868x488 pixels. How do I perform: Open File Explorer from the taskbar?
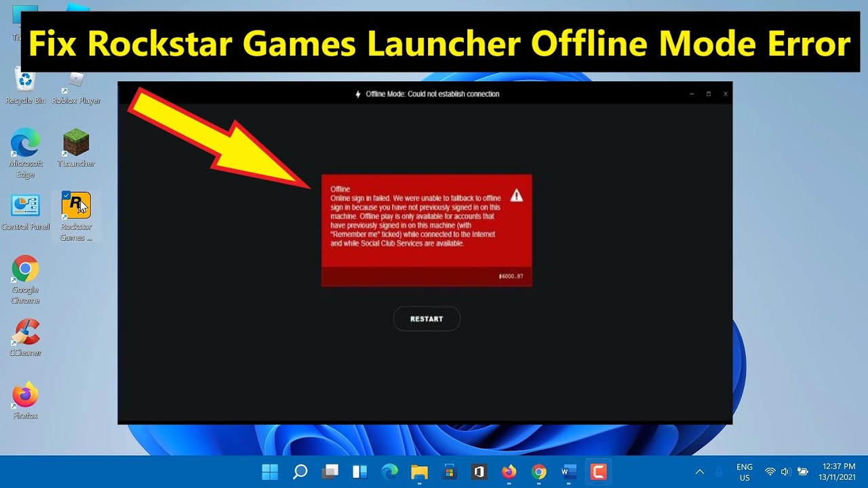coord(420,472)
